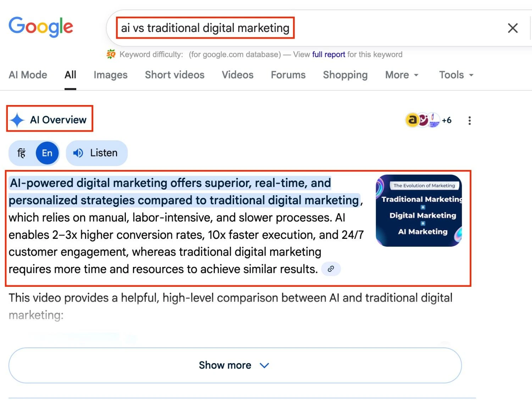Click the link icon after the AI summary
The width and height of the screenshot is (532, 400).
331,269
